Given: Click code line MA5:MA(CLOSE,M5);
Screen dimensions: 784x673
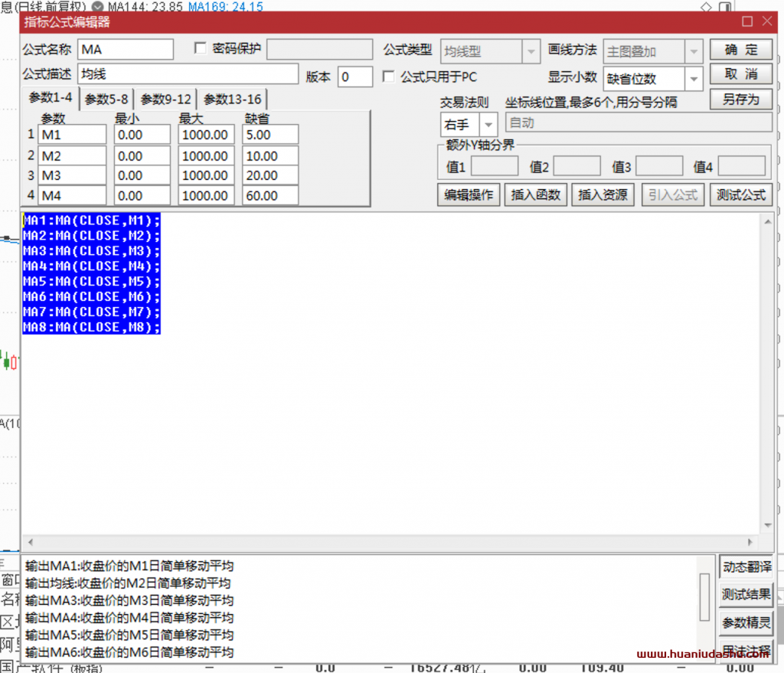Looking at the screenshot, I should click(x=92, y=282).
